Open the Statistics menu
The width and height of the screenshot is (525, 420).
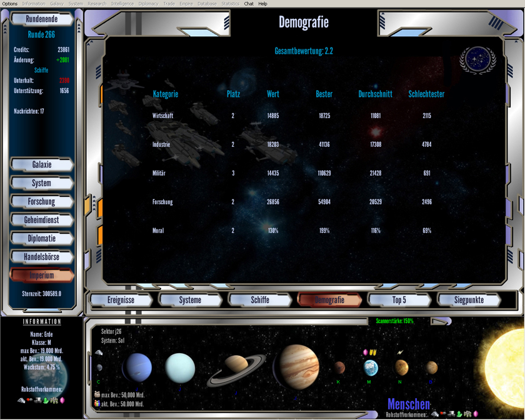click(231, 4)
